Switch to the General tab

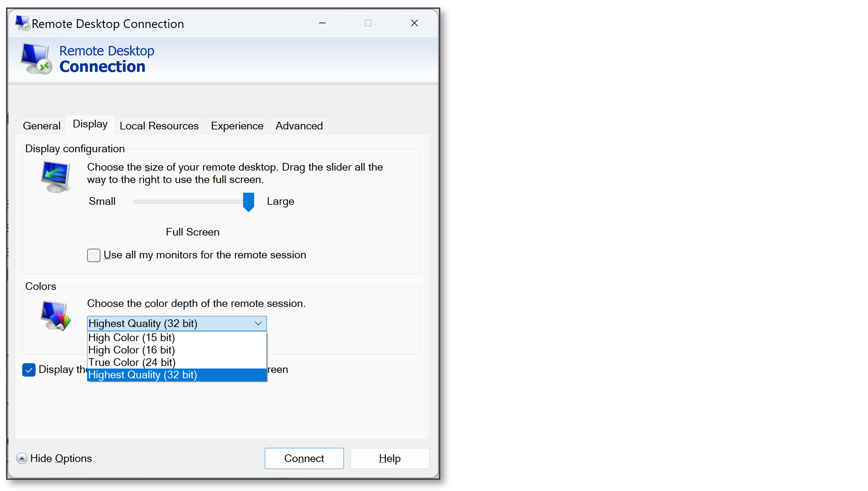[x=41, y=126]
